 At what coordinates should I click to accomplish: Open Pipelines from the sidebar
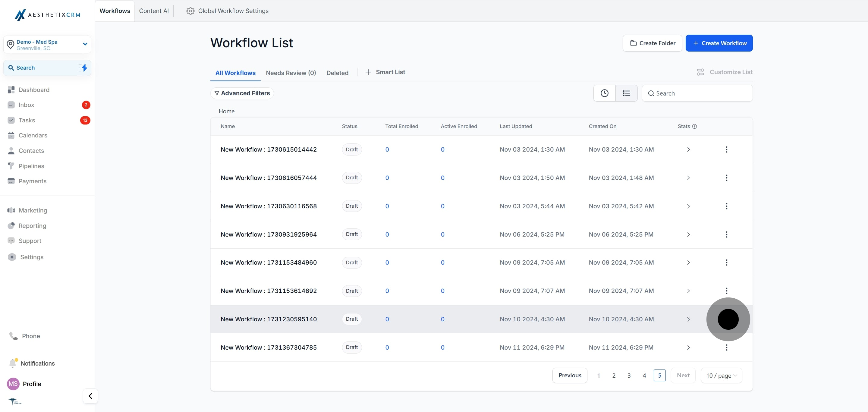point(31,166)
